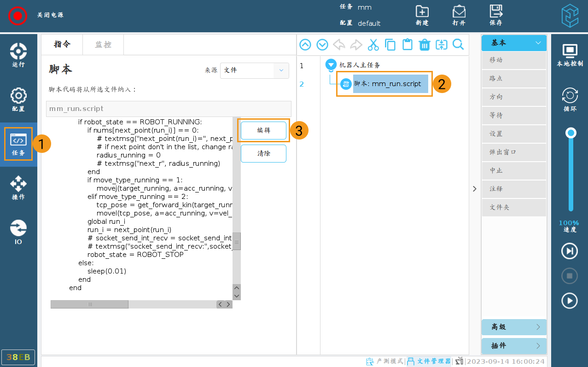This screenshot has height=367, width=588.
Task: Click the mm_run.script file name field
Action: (x=169, y=109)
